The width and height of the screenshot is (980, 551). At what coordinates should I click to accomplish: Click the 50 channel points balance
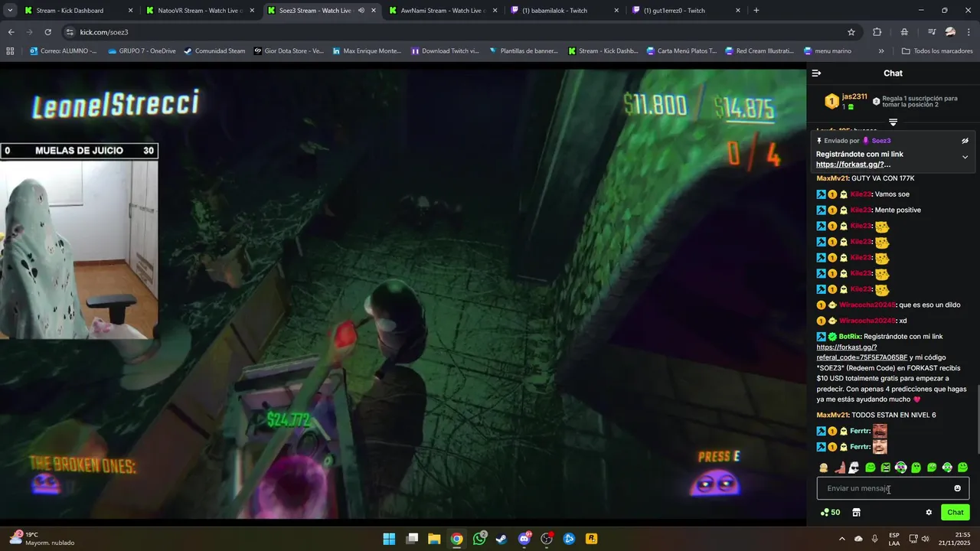[830, 513]
